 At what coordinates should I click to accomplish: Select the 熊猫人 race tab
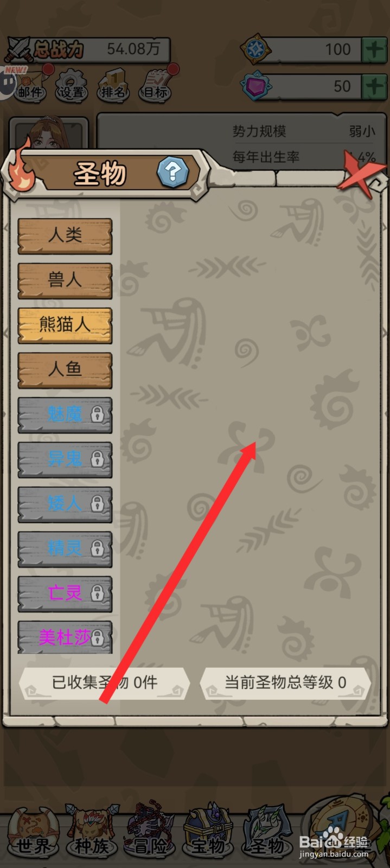(x=65, y=325)
